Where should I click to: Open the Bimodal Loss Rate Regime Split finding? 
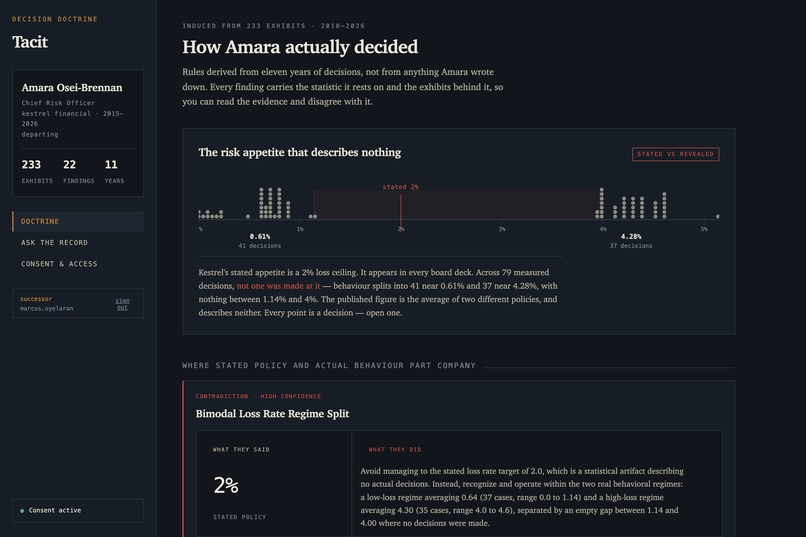click(x=272, y=414)
